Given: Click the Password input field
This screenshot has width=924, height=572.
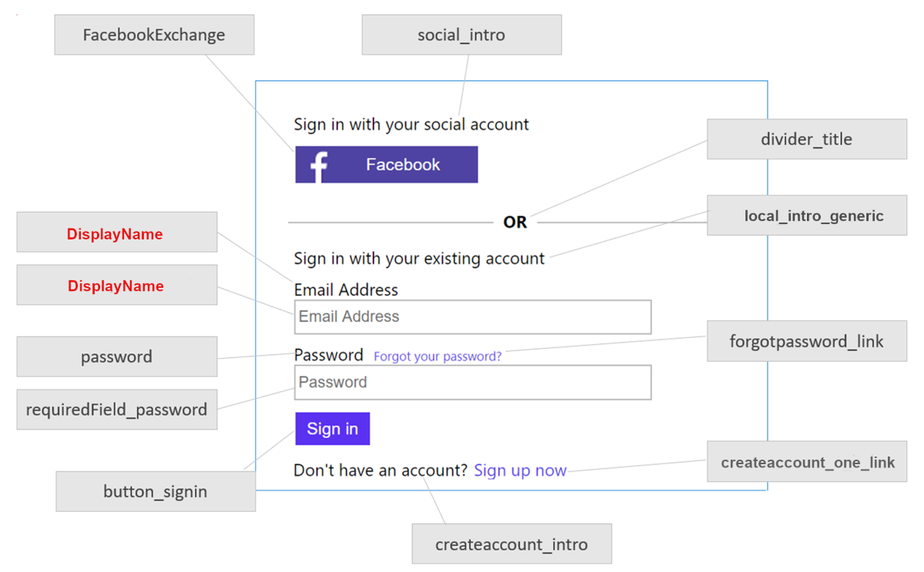Looking at the screenshot, I should (472, 383).
